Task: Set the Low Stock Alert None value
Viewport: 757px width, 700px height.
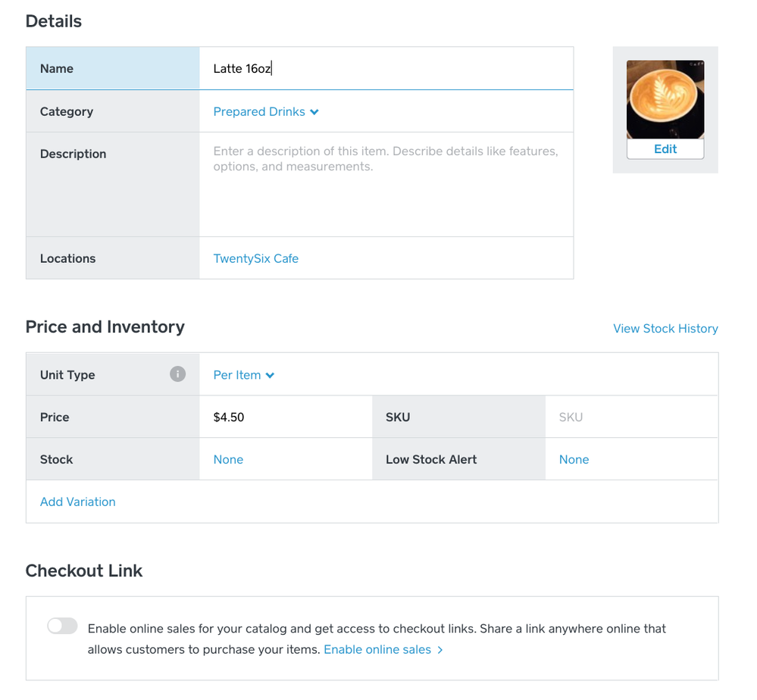Action: (574, 459)
